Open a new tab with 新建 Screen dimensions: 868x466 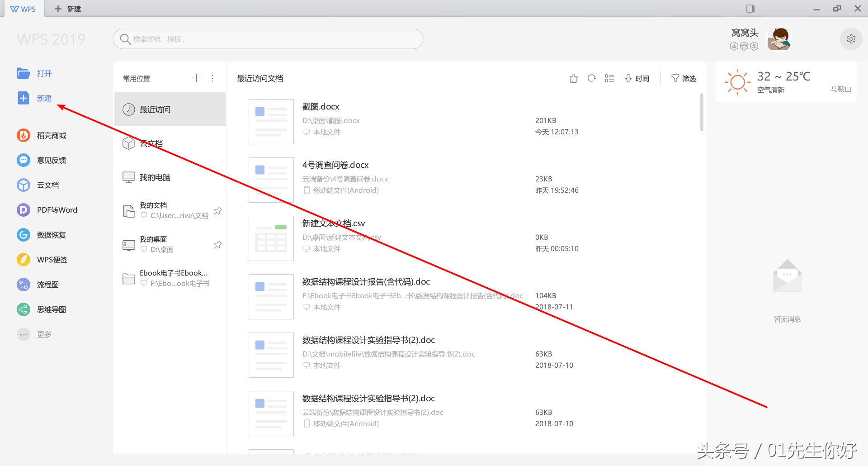point(67,9)
